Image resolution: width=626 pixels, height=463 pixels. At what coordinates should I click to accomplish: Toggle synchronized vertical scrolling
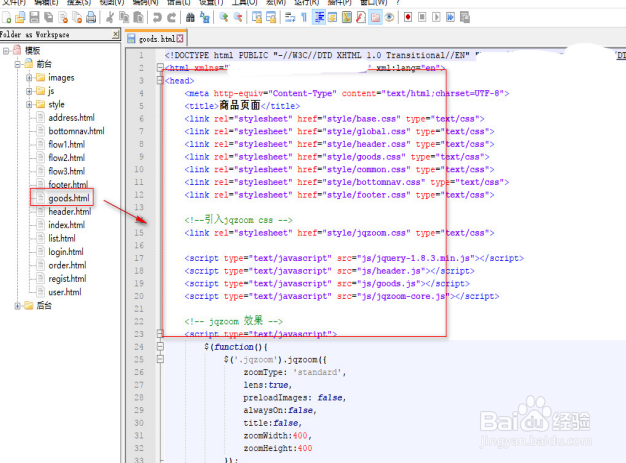pyautogui.click(x=257, y=18)
